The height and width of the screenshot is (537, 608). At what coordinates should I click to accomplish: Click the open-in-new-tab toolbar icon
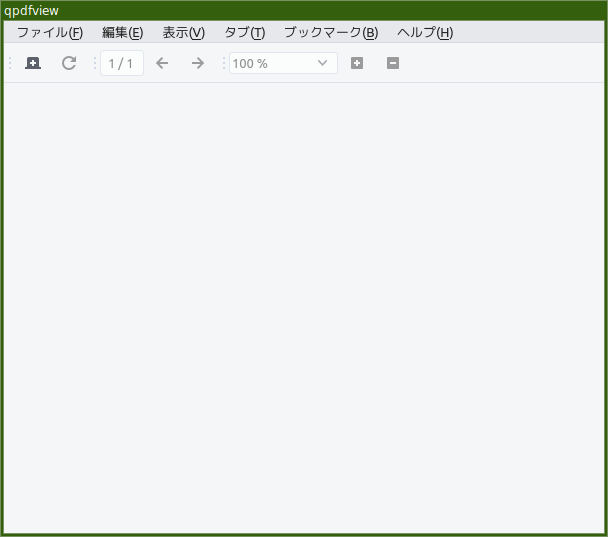point(33,63)
